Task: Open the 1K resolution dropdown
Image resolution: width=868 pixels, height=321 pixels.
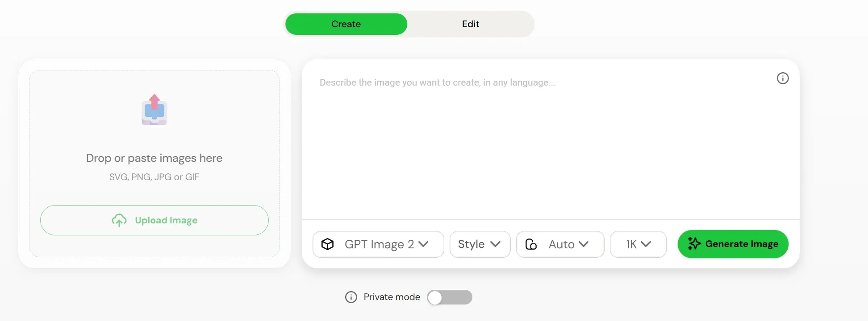Action: coord(638,244)
